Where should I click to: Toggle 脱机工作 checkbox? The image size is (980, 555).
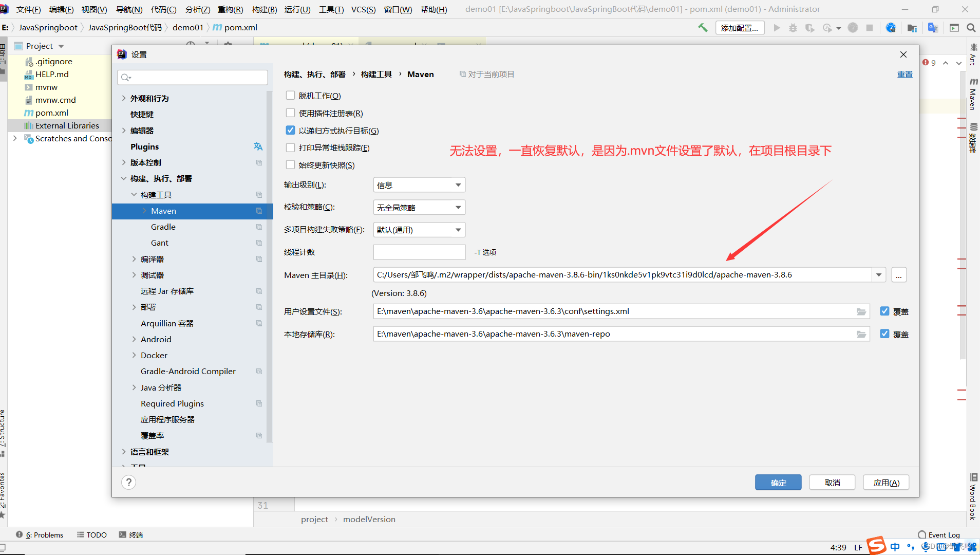tap(290, 96)
